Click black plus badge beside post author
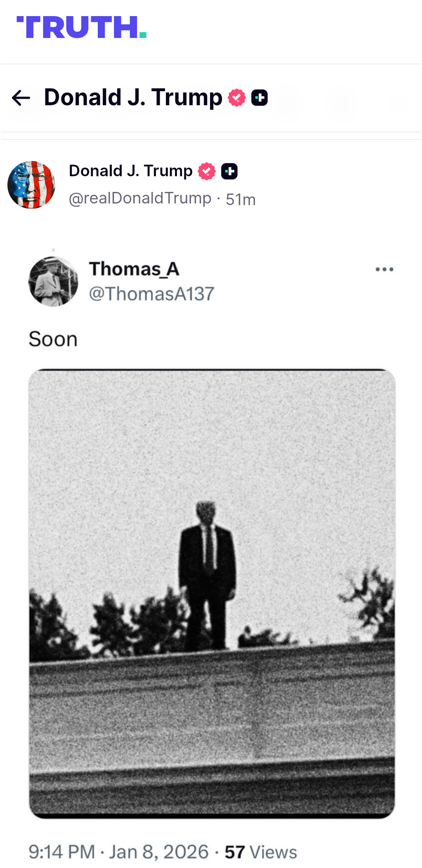 [x=229, y=171]
